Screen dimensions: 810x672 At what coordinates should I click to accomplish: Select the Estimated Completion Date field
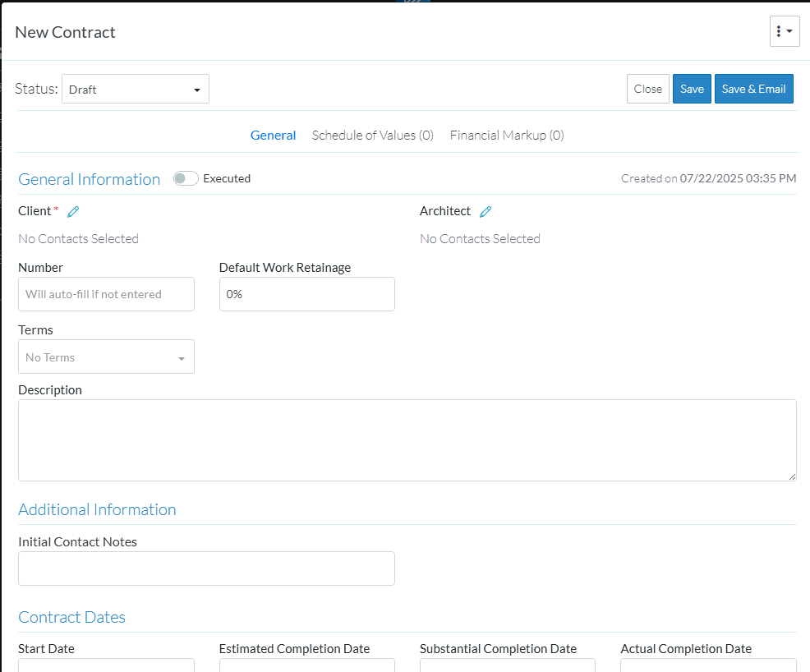[306, 665]
